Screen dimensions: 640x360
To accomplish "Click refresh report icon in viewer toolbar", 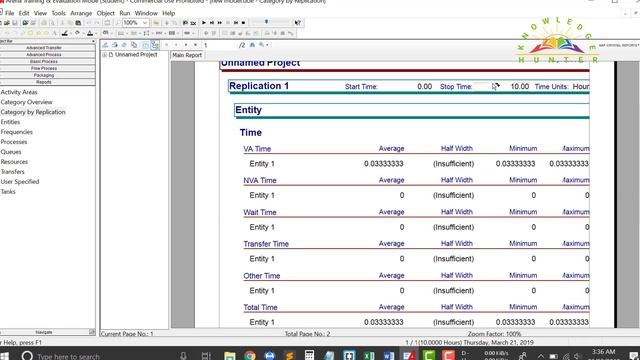I will point(124,45).
